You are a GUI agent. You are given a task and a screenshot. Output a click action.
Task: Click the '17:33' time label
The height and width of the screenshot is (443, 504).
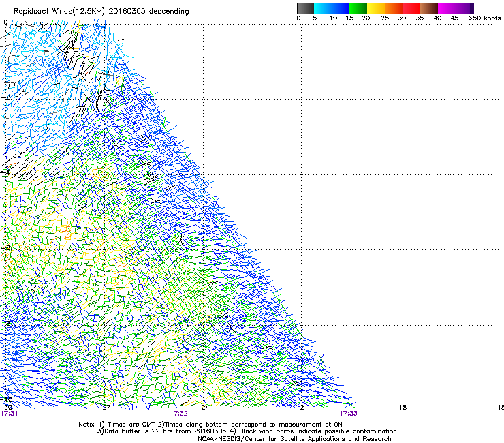point(349,414)
